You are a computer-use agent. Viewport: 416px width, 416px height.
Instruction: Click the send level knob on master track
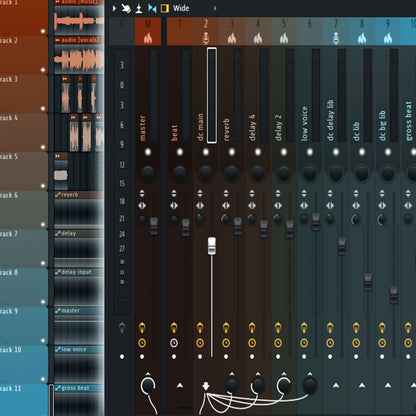[x=148, y=386]
